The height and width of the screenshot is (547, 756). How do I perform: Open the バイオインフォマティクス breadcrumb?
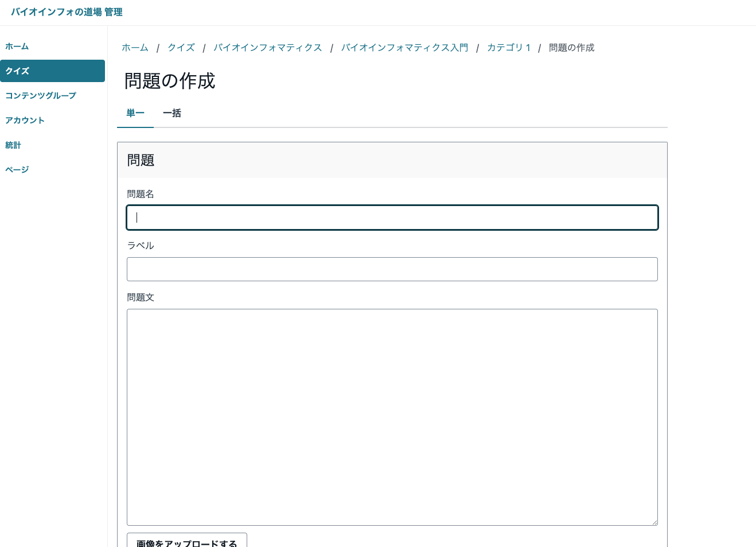[x=268, y=48]
